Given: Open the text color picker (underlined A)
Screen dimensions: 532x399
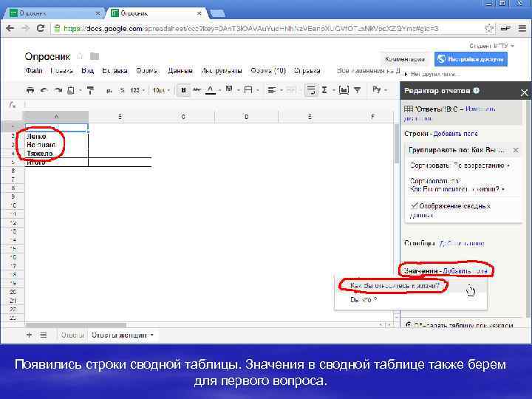Looking at the screenshot, I should 211,90.
